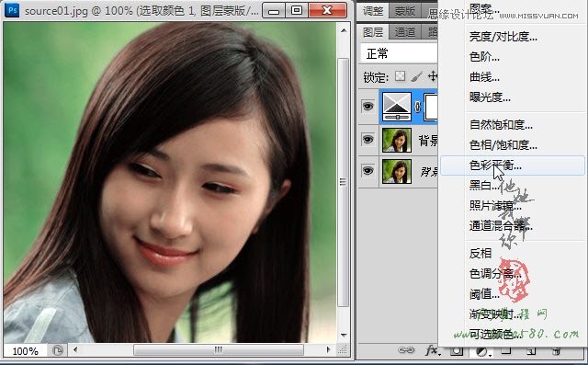Pick 曝光度... from the menu
This screenshot has width=588, height=365.
tap(490, 97)
